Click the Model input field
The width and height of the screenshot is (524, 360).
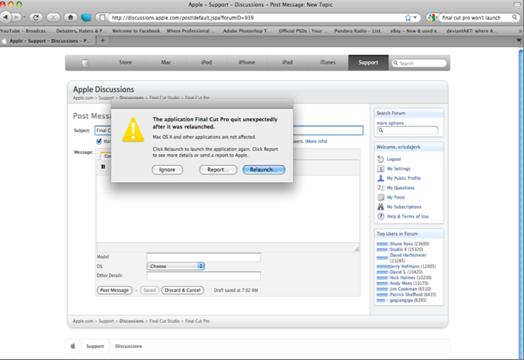[204, 257]
